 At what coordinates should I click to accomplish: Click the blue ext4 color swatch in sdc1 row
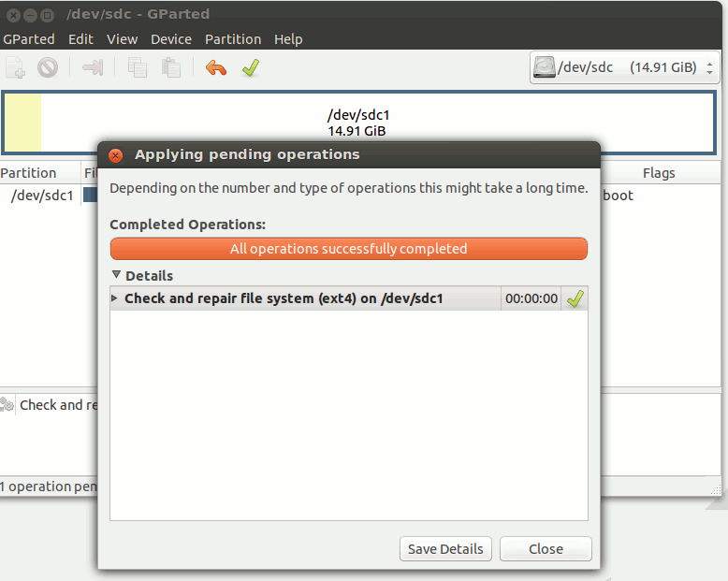tap(91, 195)
